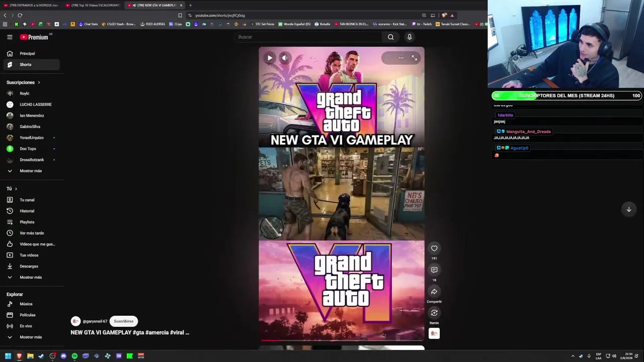The height and width of the screenshot is (362, 644).
Task: Play the GTA VI Short video
Action: coord(270,58)
